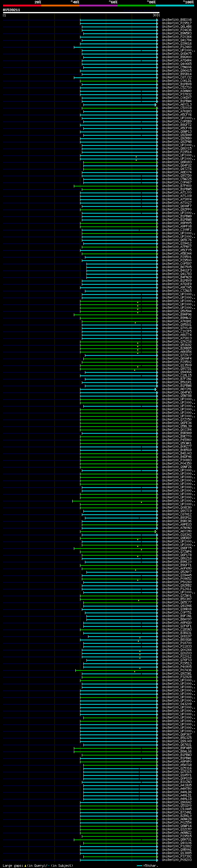
Task: Select the UniRef100_P29514 label
Action: coord(177,152)
